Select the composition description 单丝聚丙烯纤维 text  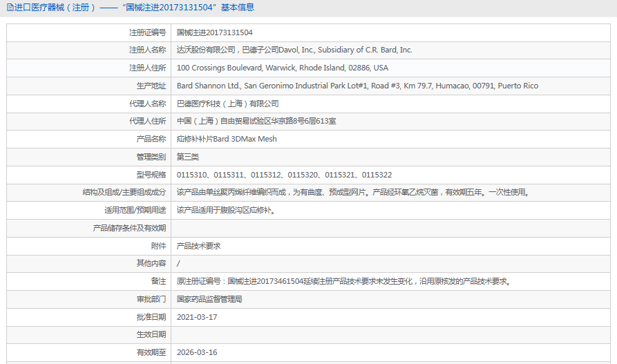pyautogui.click(x=354, y=193)
